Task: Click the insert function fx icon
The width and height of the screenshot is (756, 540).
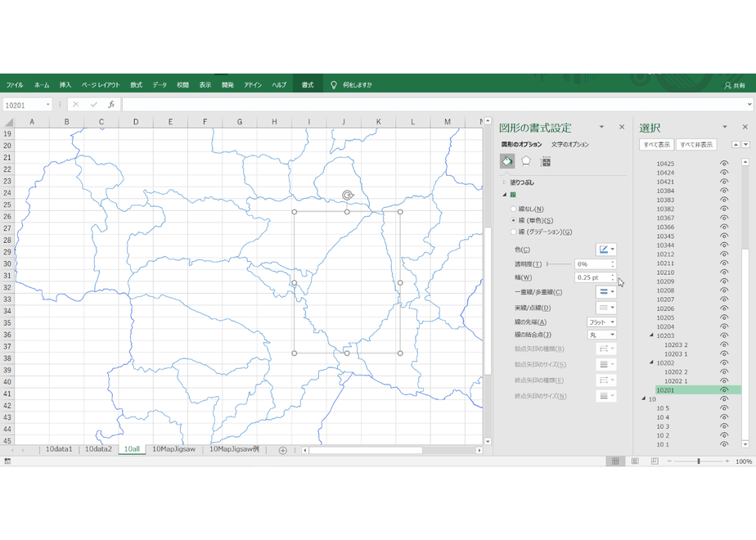Action: point(111,105)
